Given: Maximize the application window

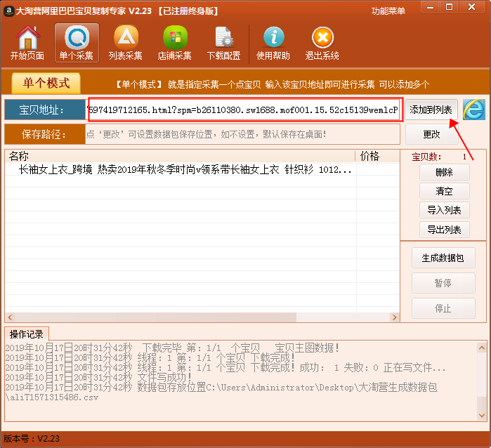Looking at the screenshot, I should pos(450,7).
